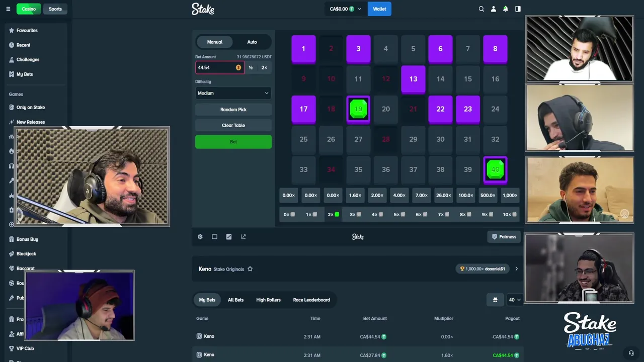Switch to Casino mode
This screenshot has width=644, height=362.
pyautogui.click(x=29, y=9)
